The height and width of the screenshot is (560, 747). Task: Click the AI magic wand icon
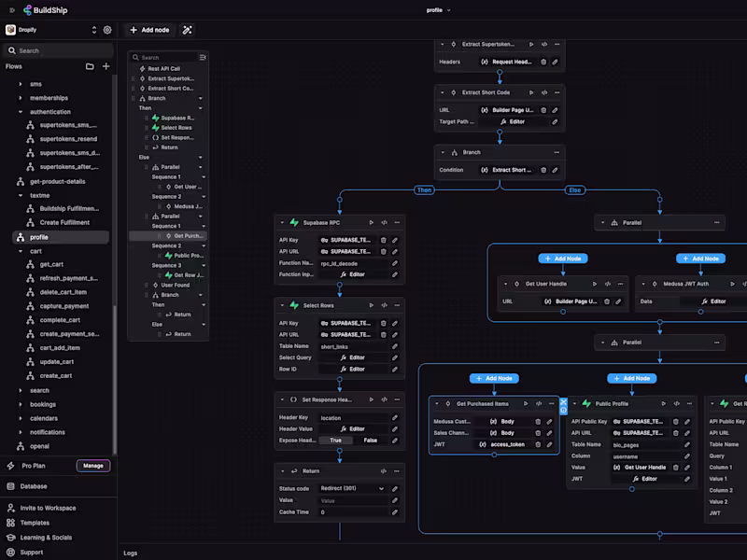[x=188, y=30]
